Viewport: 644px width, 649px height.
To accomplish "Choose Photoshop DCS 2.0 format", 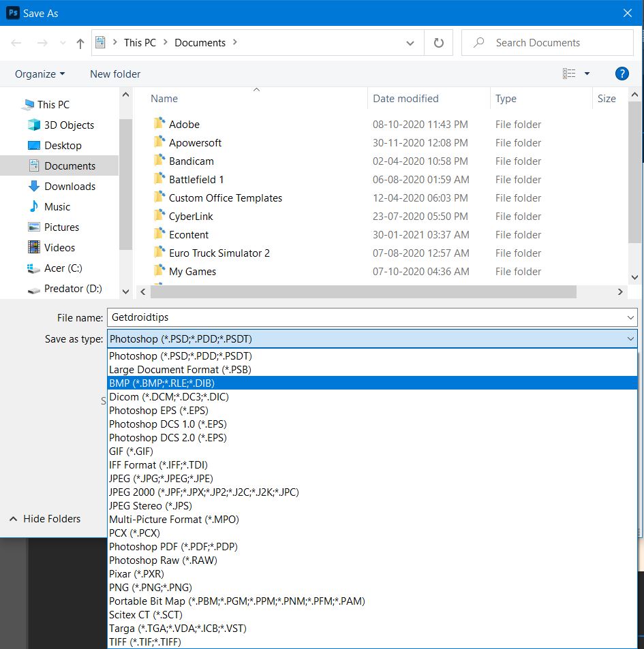I will pos(372,438).
